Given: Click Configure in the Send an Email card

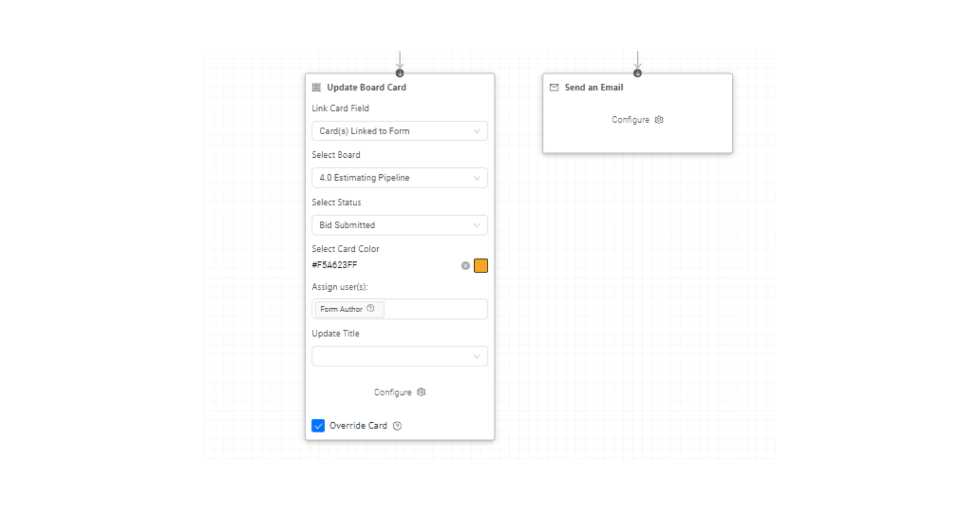Looking at the screenshot, I should click(630, 120).
